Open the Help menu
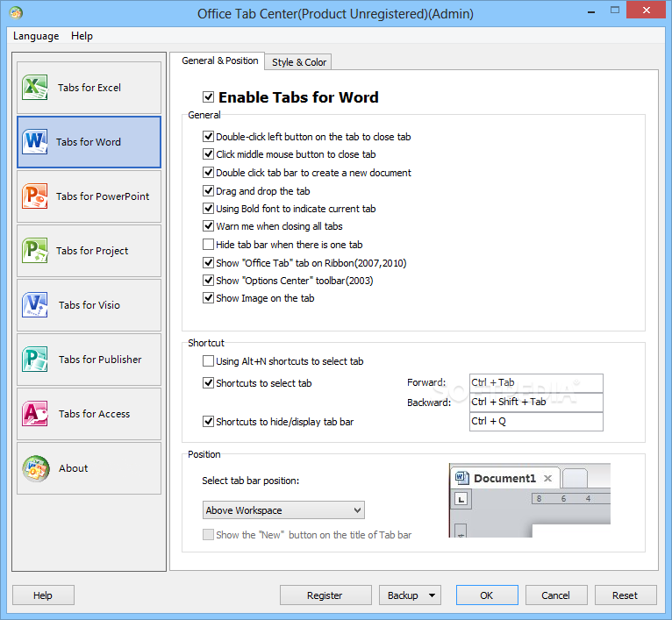 (82, 36)
